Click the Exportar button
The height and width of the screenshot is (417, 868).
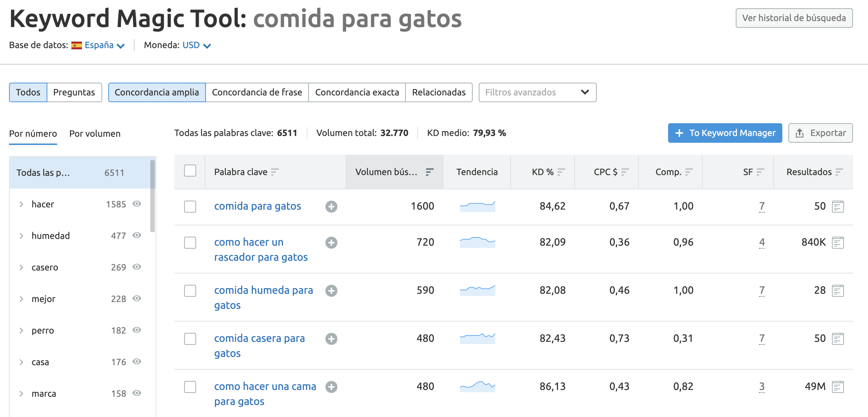[820, 133]
